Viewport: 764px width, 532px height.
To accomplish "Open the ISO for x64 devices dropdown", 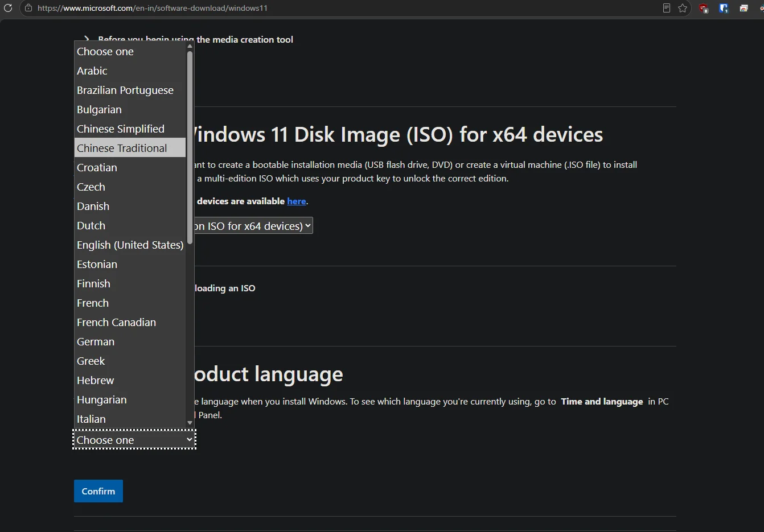I will (x=253, y=226).
